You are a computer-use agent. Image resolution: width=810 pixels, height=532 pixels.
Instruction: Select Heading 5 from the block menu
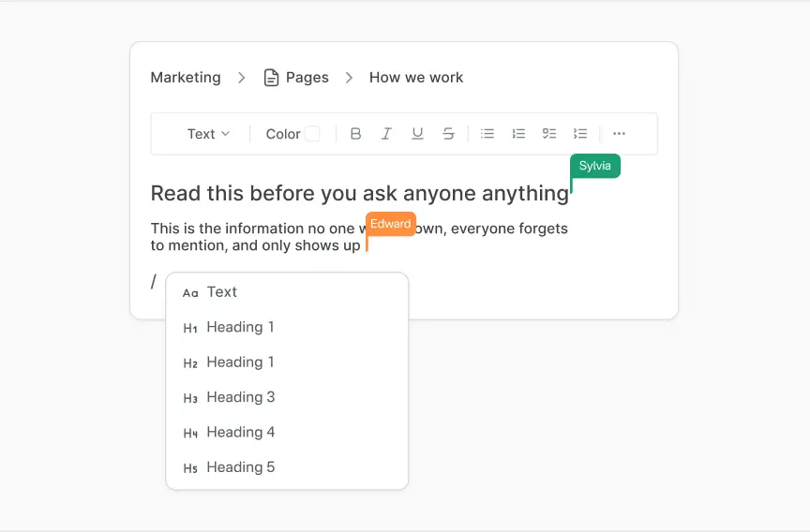coord(240,467)
